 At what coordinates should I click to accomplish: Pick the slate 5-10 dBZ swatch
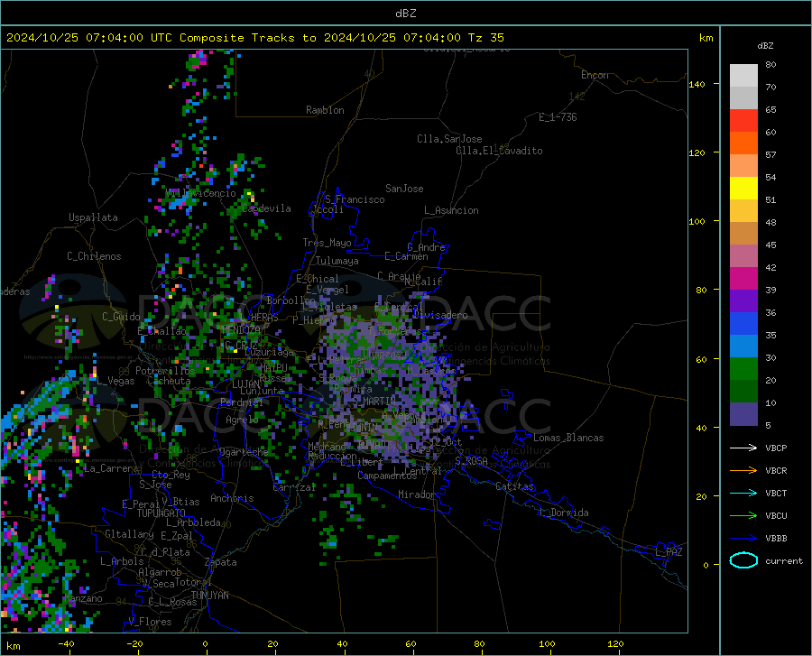pyautogui.click(x=743, y=414)
